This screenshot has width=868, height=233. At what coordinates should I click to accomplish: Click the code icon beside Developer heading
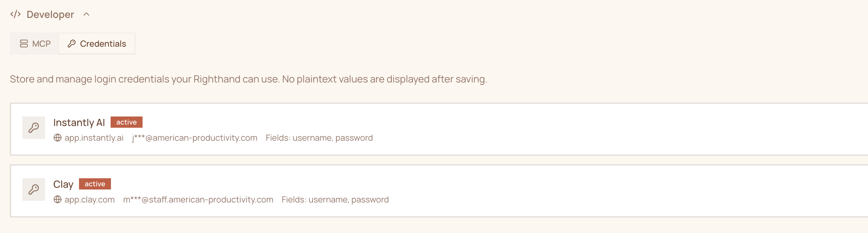16,14
